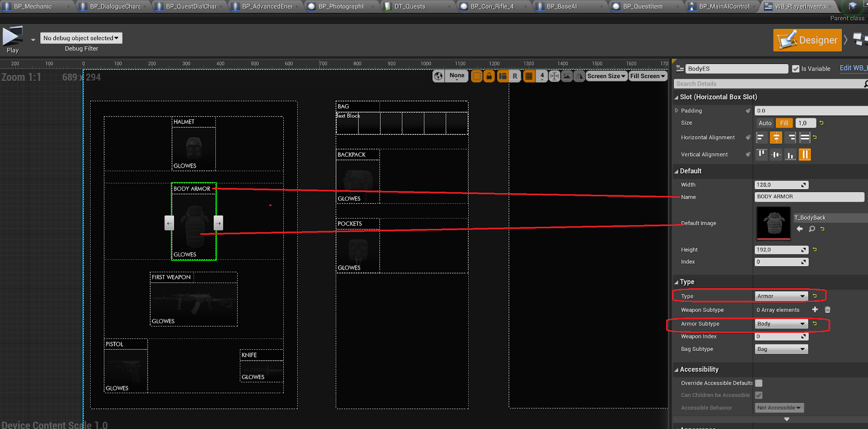Browse to T_BodyBack with the magnifier icon

pyautogui.click(x=812, y=229)
